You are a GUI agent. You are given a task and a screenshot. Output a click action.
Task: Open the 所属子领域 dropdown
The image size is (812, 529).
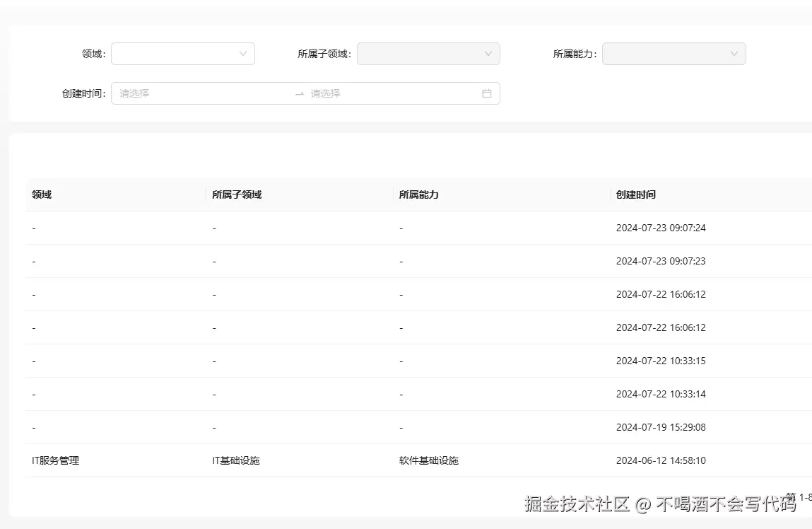pos(428,54)
